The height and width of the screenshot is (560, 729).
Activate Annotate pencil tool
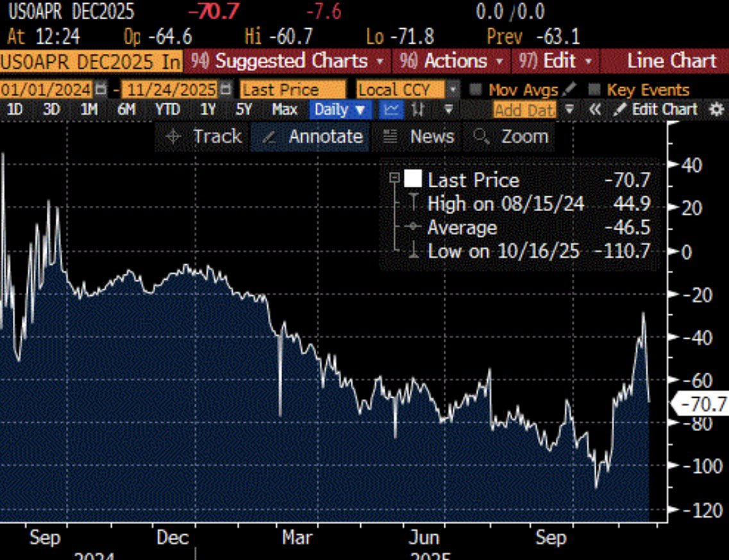click(x=312, y=137)
